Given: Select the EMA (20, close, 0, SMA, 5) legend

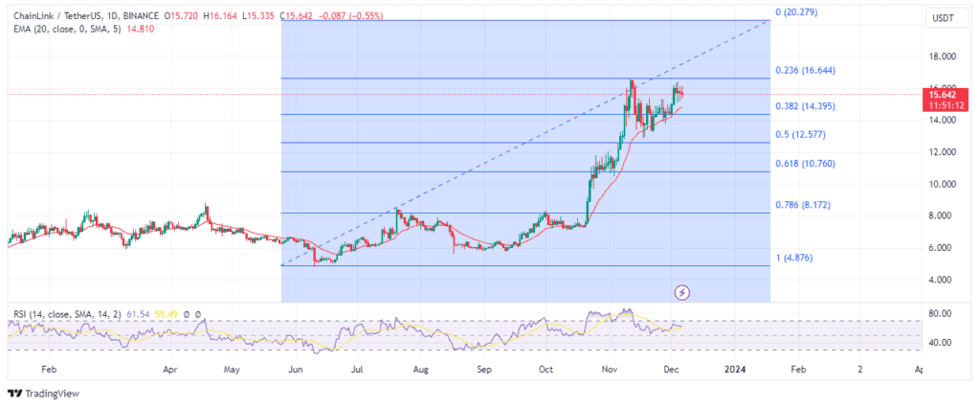Looking at the screenshot, I should (66, 29).
